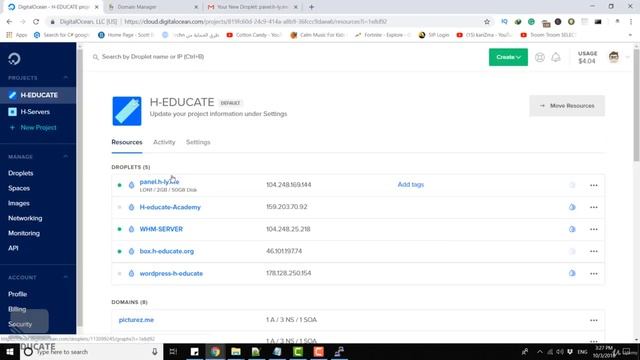Click the user avatar icon
This screenshot has width=640, height=360.
click(x=613, y=57)
